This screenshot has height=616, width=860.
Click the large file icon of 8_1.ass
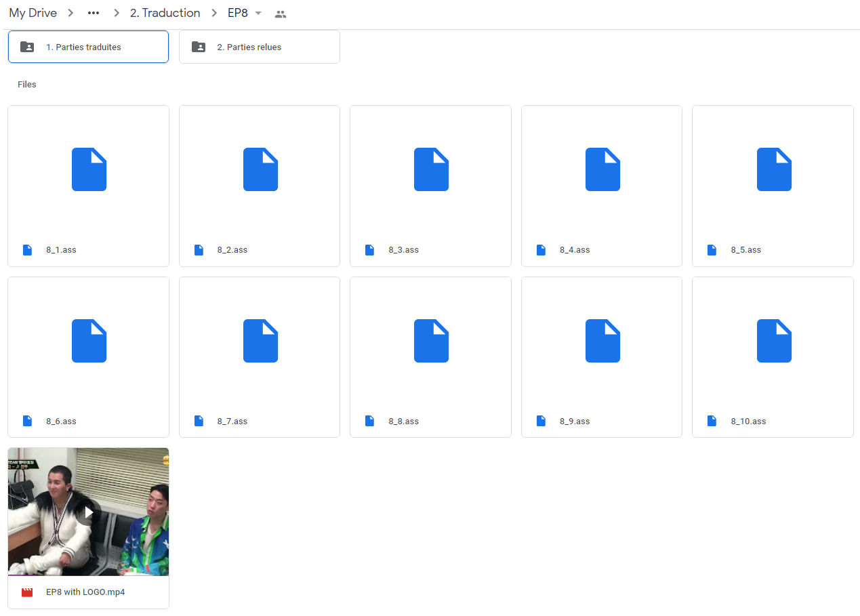coord(89,169)
